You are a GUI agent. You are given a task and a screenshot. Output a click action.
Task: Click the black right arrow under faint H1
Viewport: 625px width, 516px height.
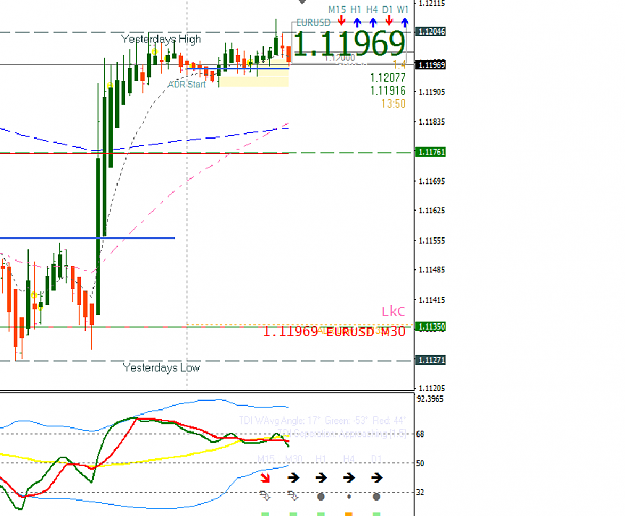(x=321, y=477)
